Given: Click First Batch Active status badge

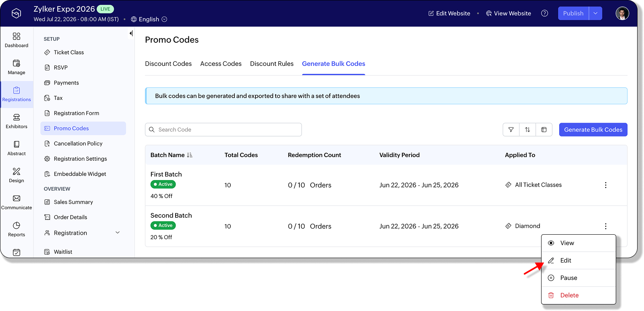Looking at the screenshot, I should 163,184.
